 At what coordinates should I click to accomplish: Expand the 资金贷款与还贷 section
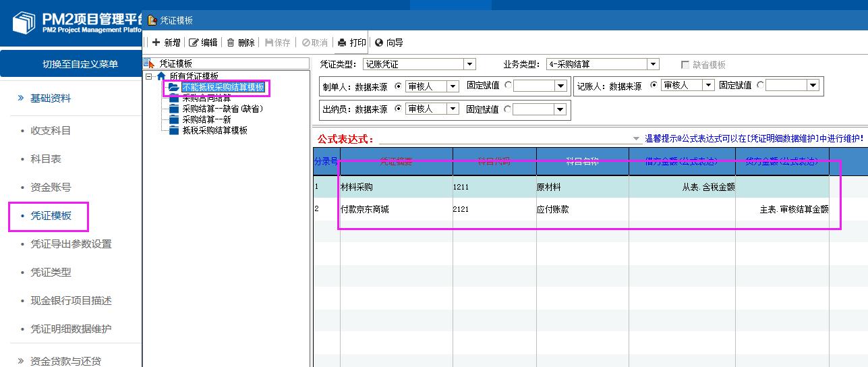[65, 361]
